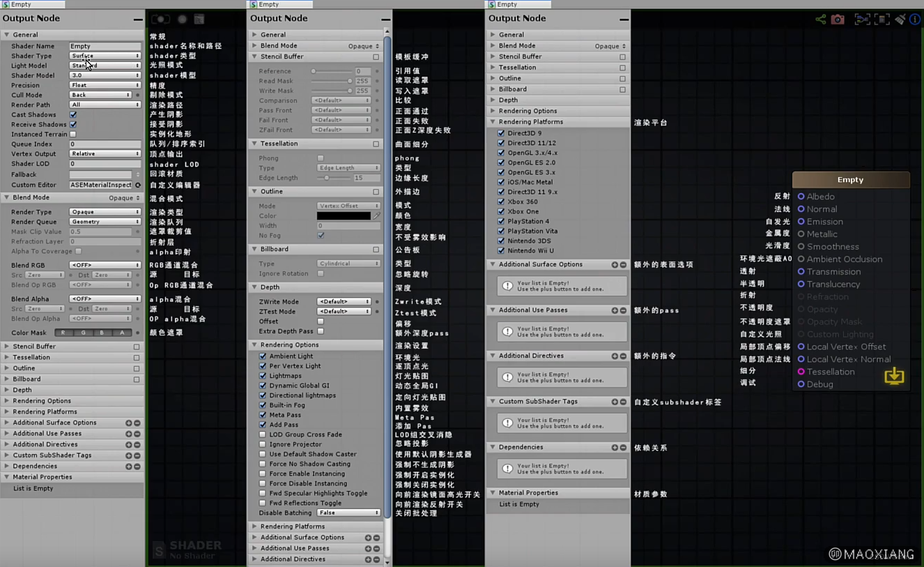Viewport: 924px width, 567px height.
Task: Click the reset icon beside Custom Editor field
Action: click(x=138, y=185)
